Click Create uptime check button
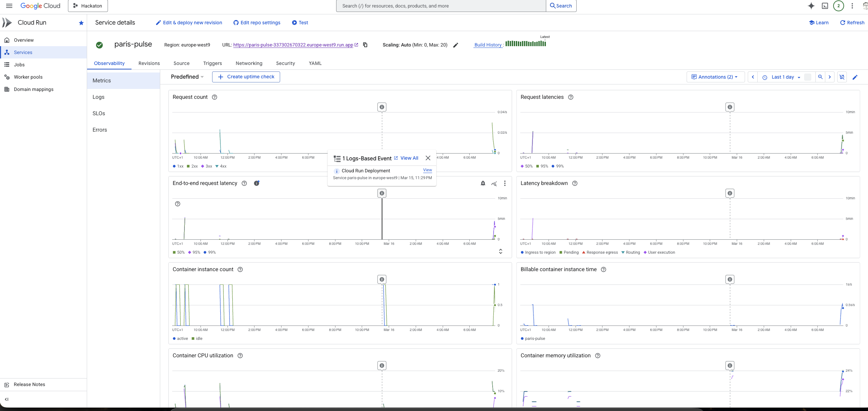The height and width of the screenshot is (411, 868). [246, 77]
